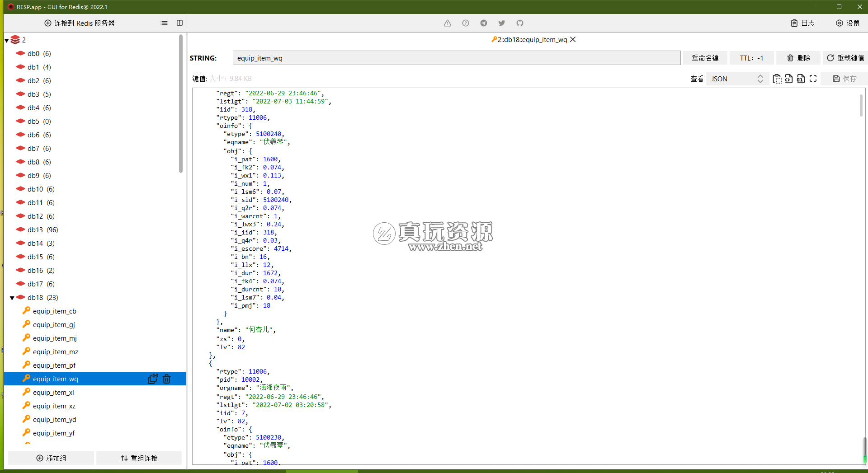Open key equip_item_gj
868x473 pixels.
point(54,324)
